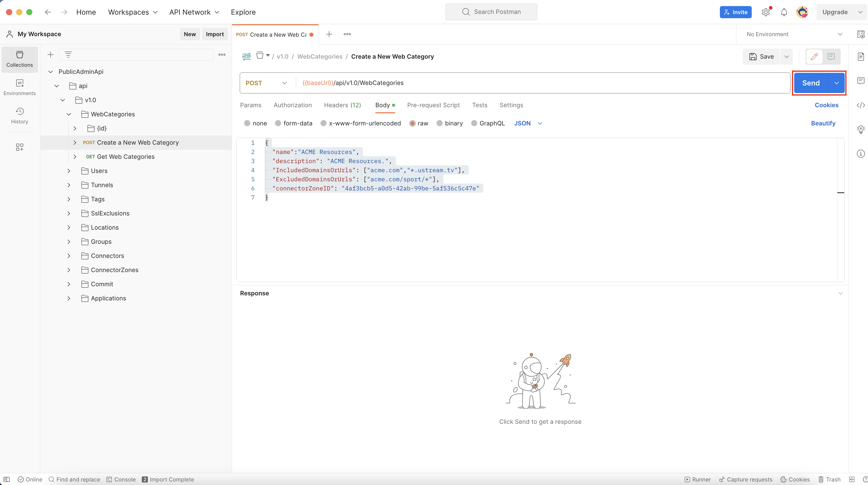Open the notifications bell
Screen dimensions: 868x485
[784, 12]
